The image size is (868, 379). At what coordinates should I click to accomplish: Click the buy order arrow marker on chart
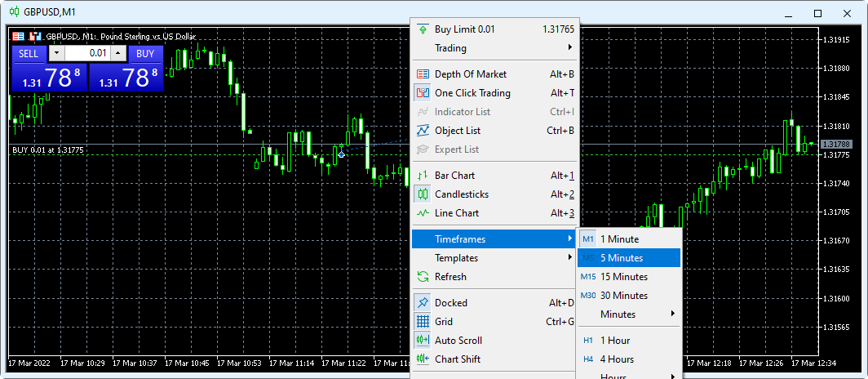pos(342,154)
